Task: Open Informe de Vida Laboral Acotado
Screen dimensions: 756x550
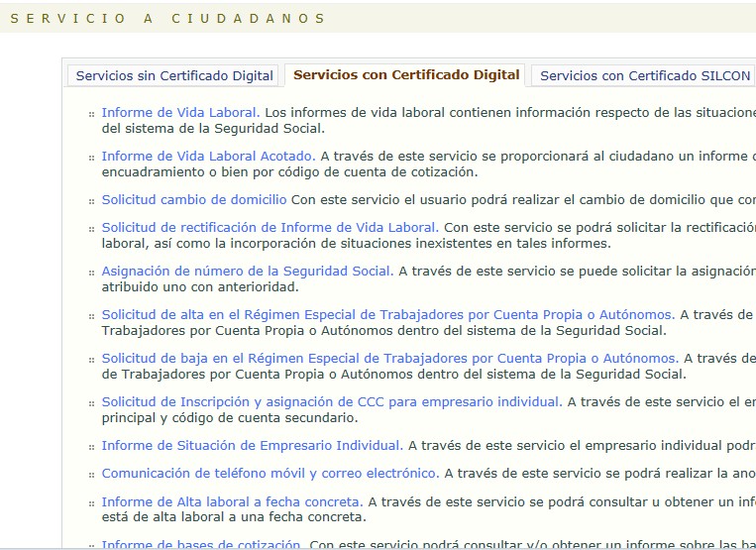Action: 208,157
